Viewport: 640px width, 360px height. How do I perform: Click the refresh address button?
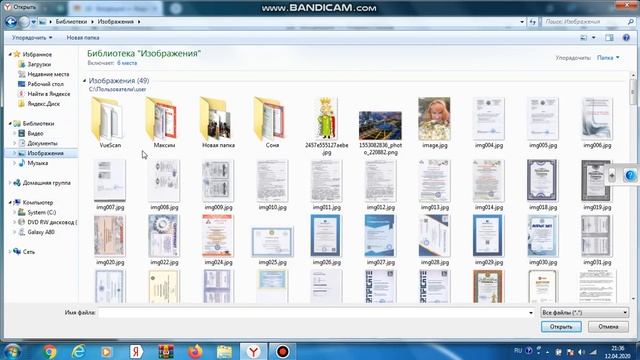coord(533,22)
